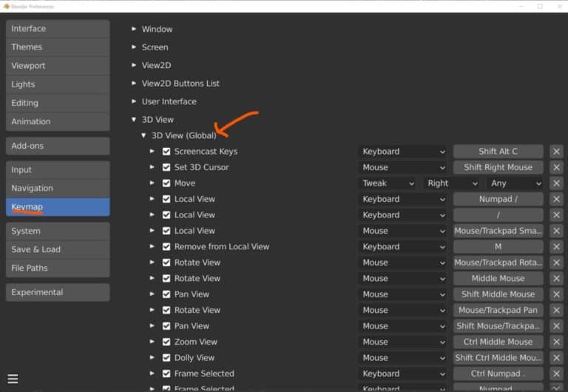This screenshot has height=392, width=568.
Task: Open the Interface preferences tab
Action: 58,29
